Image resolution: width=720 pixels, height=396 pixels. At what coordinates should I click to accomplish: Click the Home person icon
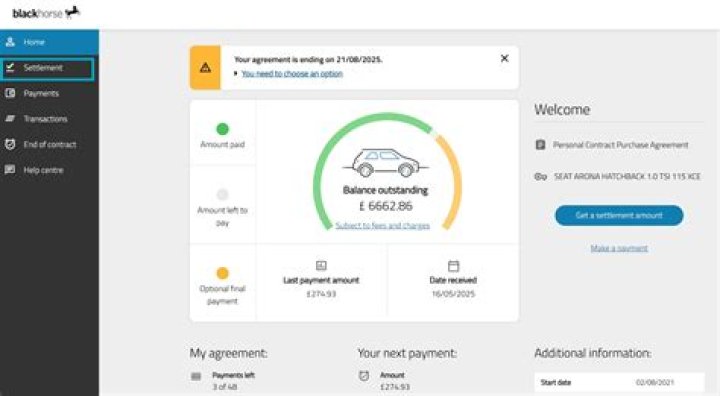click(10, 42)
